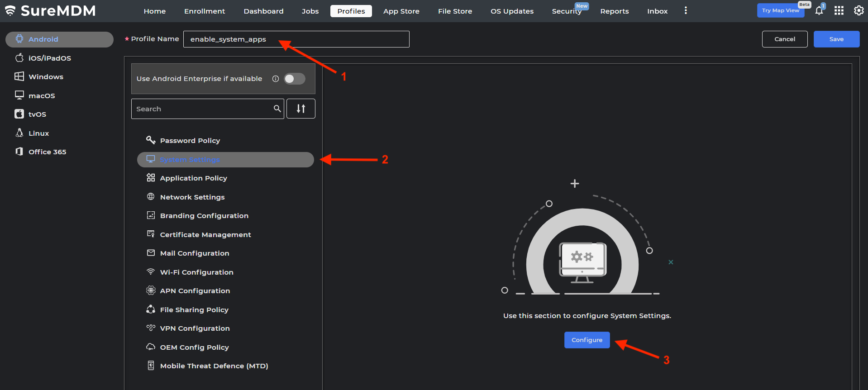This screenshot has width=868, height=390.
Task: Open the App Store tab
Action: (x=401, y=11)
